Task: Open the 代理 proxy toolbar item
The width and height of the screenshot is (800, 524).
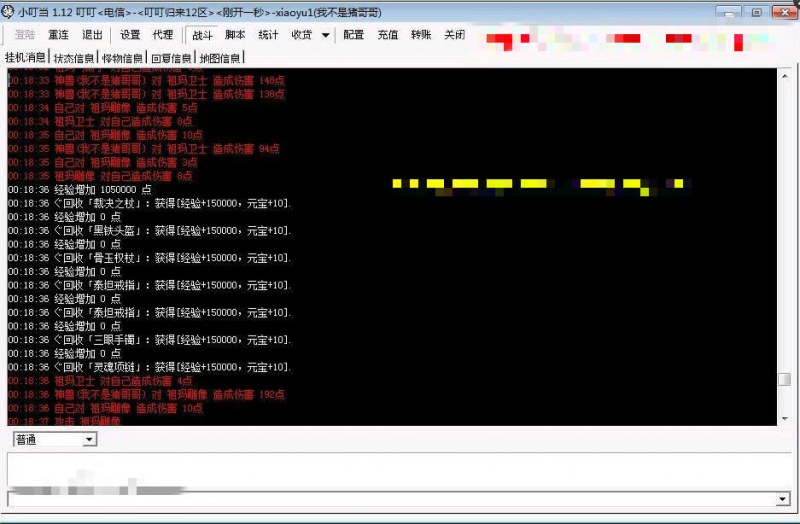Action: pyautogui.click(x=163, y=35)
